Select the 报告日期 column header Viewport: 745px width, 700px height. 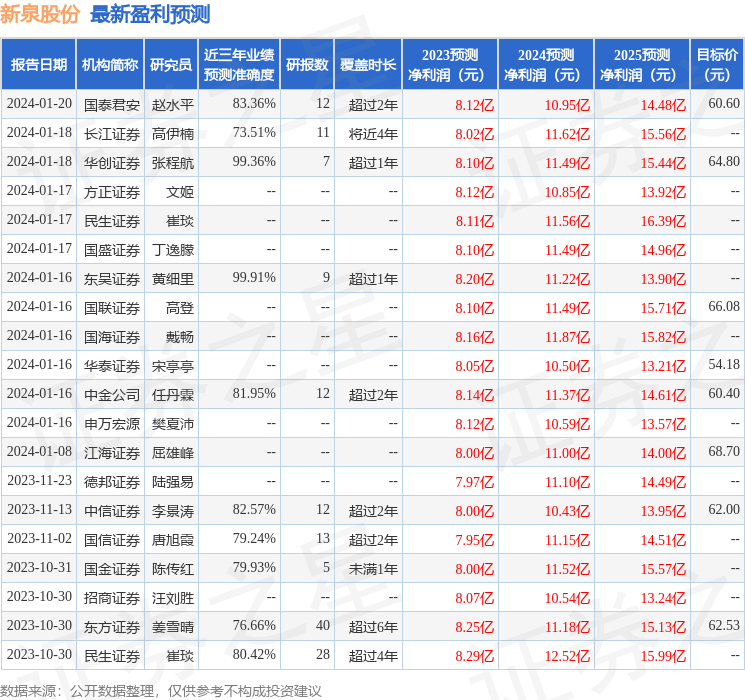[x=38, y=65]
